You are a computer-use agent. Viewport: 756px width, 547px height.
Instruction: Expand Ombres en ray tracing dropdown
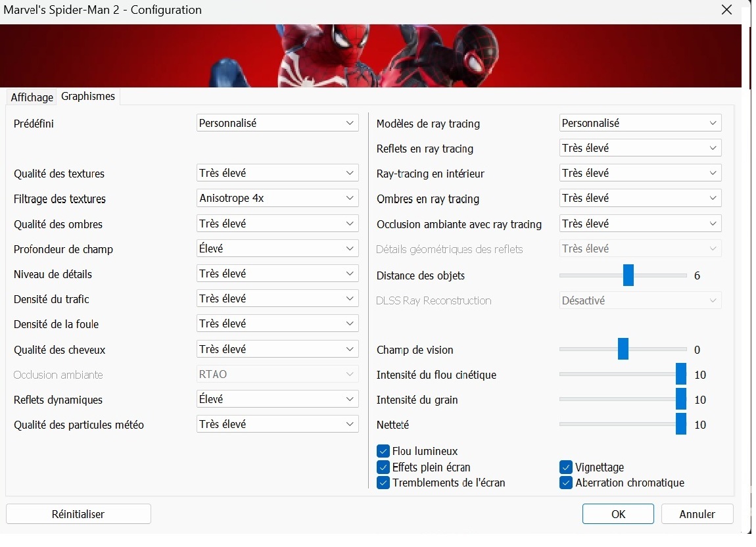640,199
